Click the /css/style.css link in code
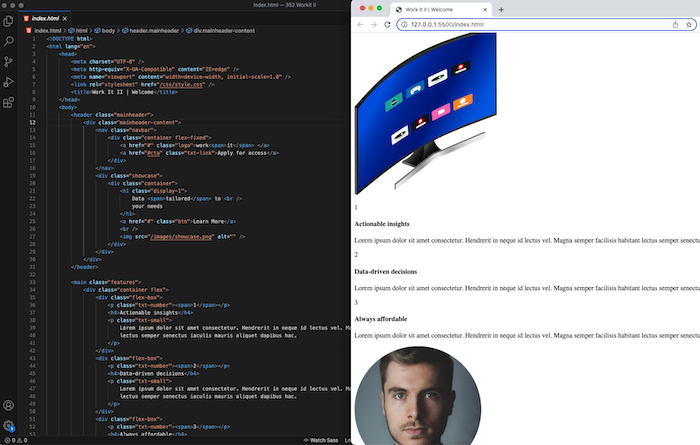This screenshot has height=445, width=700. 180,84
